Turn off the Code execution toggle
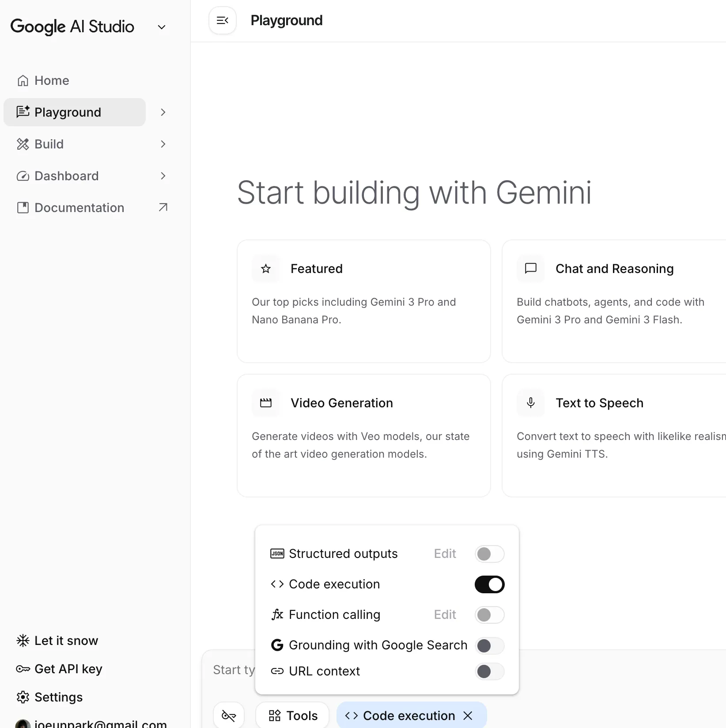This screenshot has height=728, width=726. coord(489,584)
